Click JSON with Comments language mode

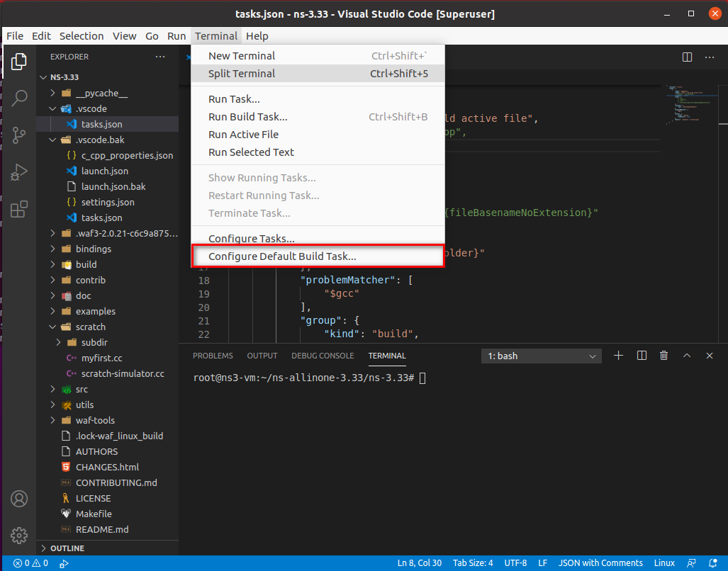coord(600,563)
